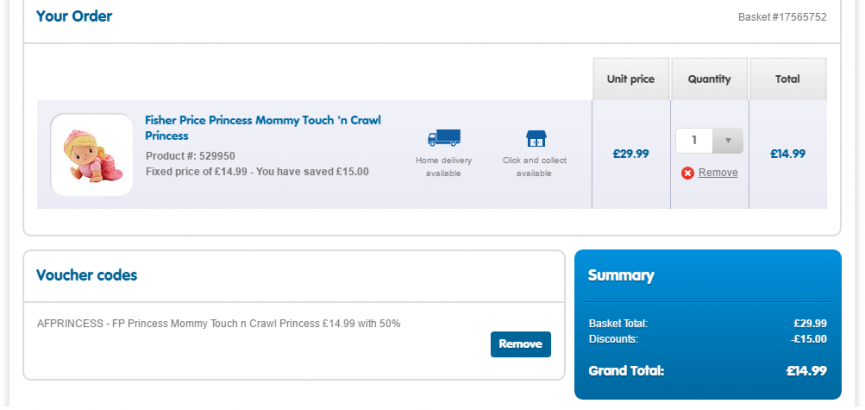Click the Unit price column header

click(631, 79)
